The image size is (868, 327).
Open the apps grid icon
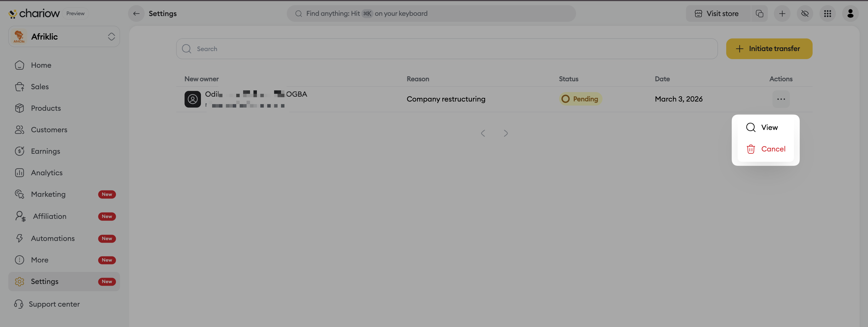pyautogui.click(x=828, y=13)
